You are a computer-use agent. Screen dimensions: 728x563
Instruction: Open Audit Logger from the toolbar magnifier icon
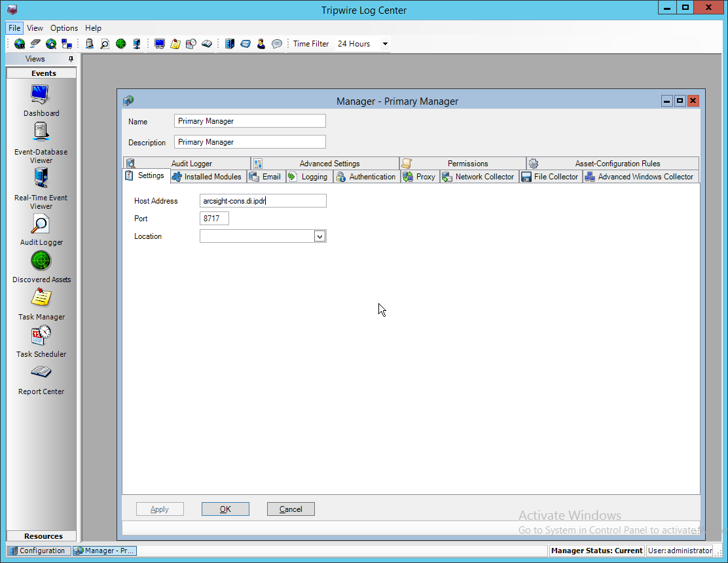point(105,44)
